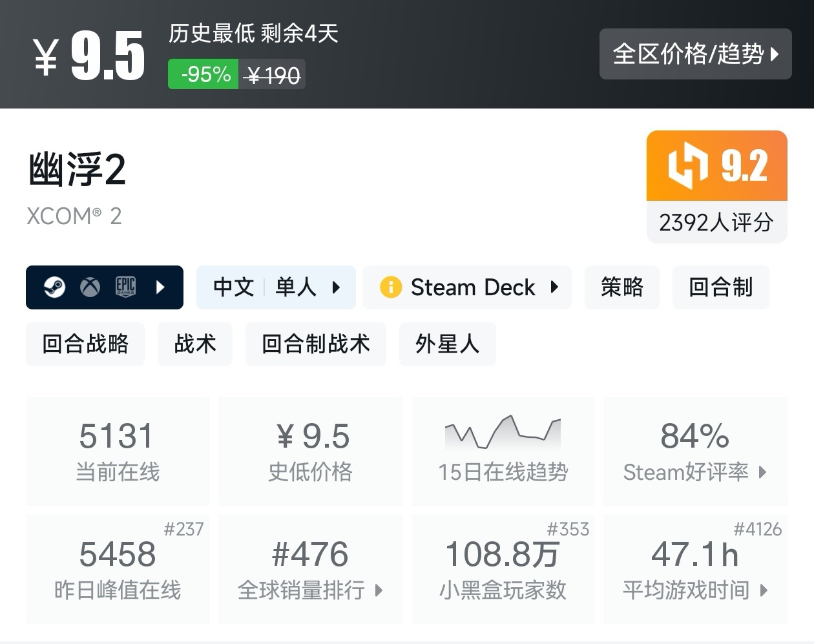Image resolution: width=814 pixels, height=644 pixels.
Task: View the 15日在线趋势 chart
Action: pyautogui.click(x=503, y=450)
